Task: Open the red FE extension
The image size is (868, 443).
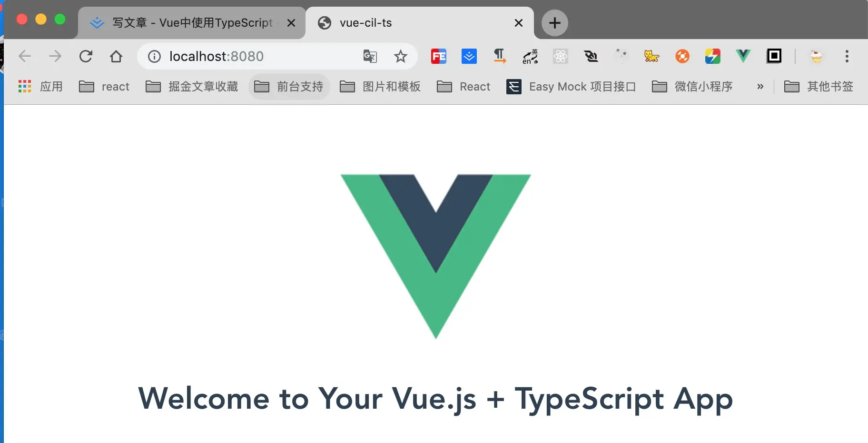Action: point(439,56)
